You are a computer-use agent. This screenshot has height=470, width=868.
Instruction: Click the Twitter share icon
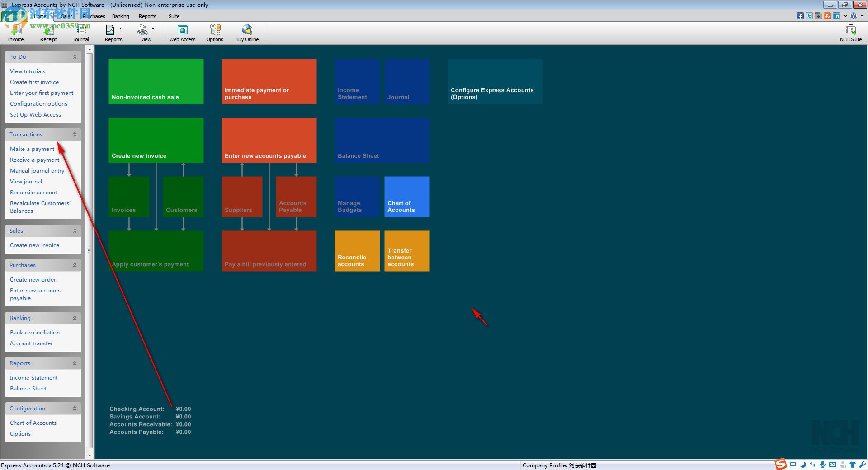pyautogui.click(x=809, y=16)
